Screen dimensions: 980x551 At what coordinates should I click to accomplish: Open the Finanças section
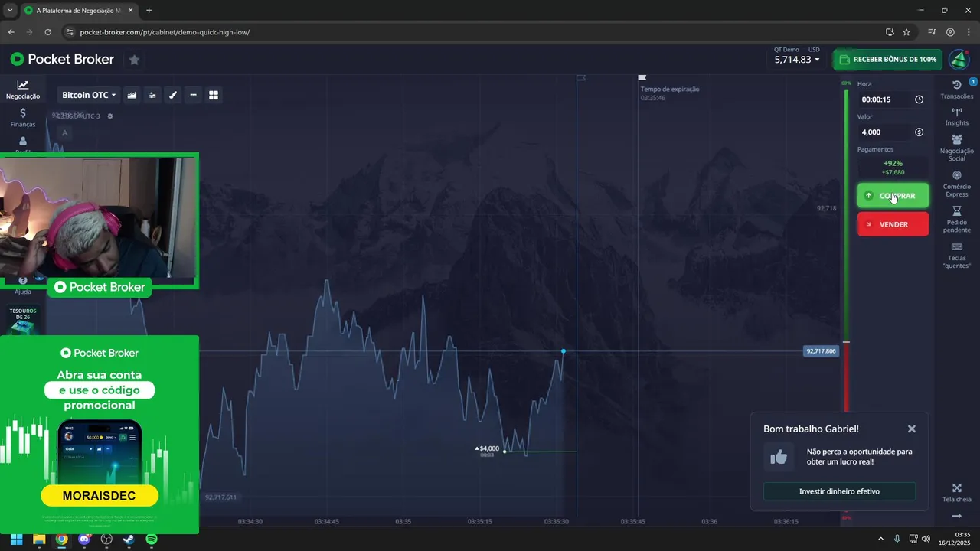(23, 117)
